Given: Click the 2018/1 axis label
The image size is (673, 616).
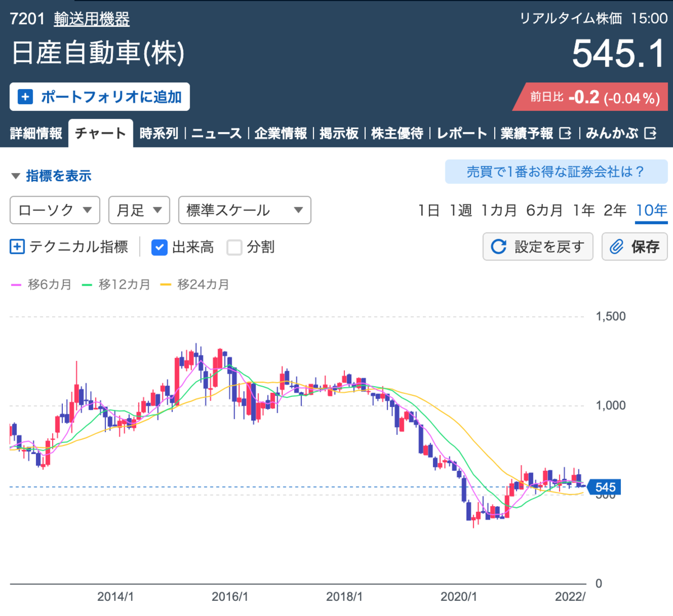Looking at the screenshot, I should click(x=344, y=596).
